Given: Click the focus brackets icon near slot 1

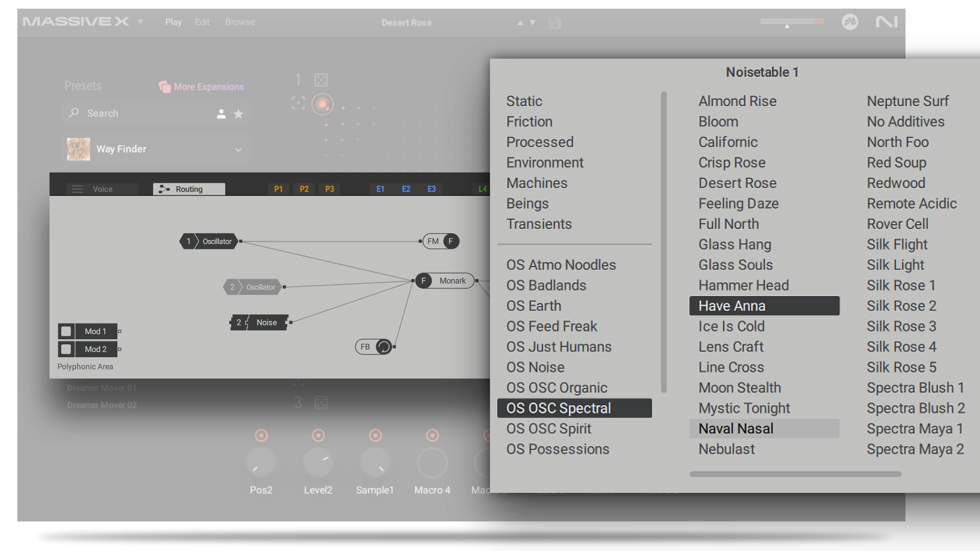Looking at the screenshot, I should click(x=298, y=103).
